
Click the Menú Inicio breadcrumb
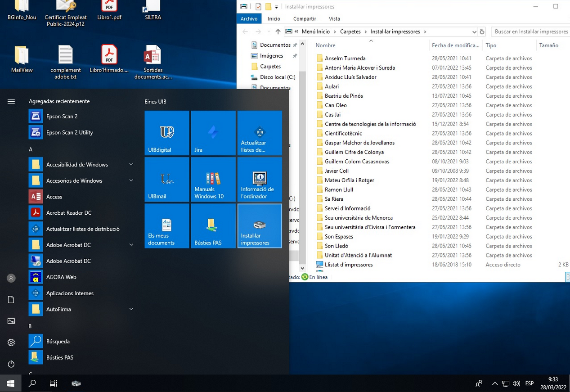[x=316, y=32]
